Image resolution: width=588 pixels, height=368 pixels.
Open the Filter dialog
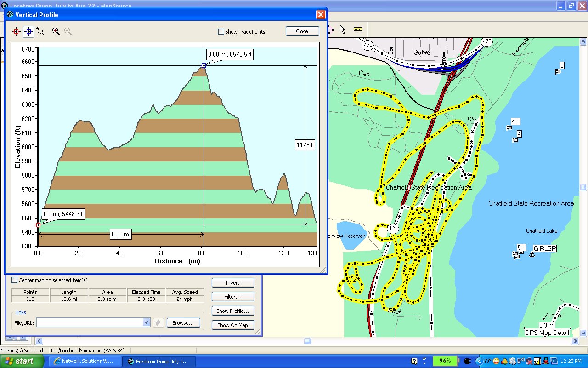coord(232,297)
